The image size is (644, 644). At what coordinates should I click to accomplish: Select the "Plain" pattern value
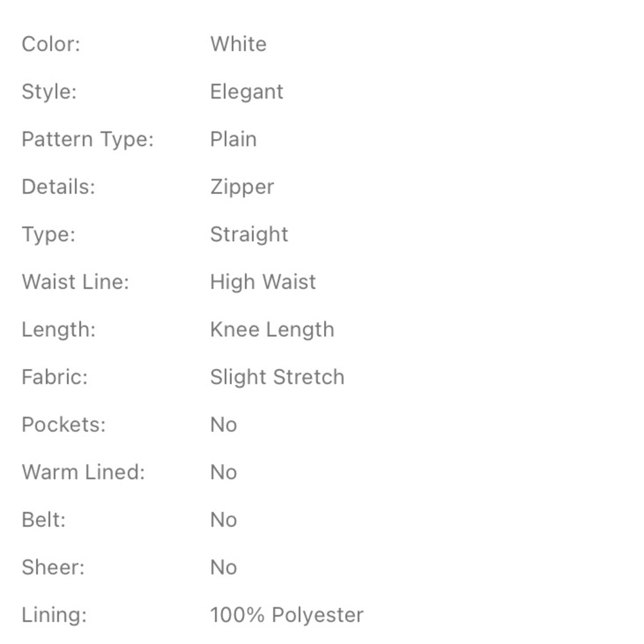coord(233,139)
